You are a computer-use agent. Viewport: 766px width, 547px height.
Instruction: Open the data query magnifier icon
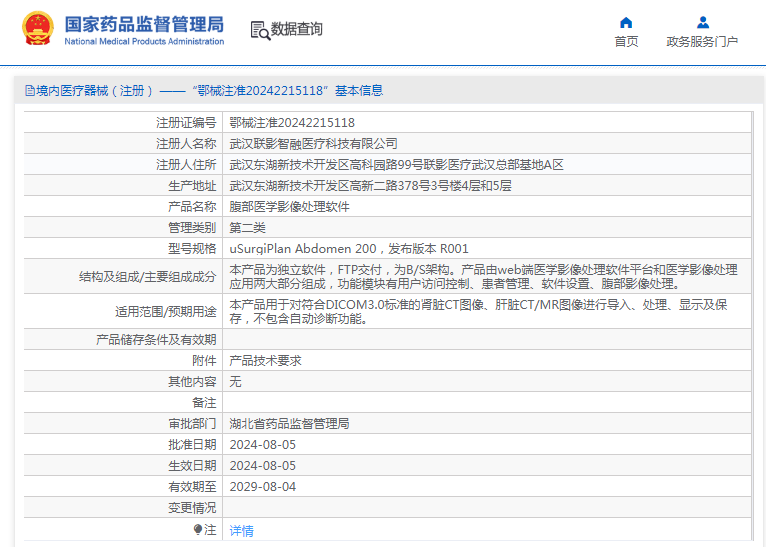pyautogui.click(x=260, y=30)
